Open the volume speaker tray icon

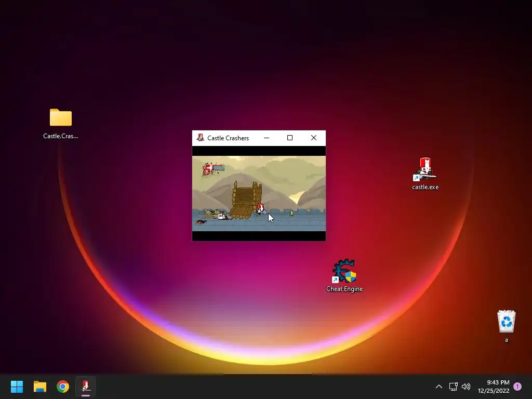[x=466, y=387]
